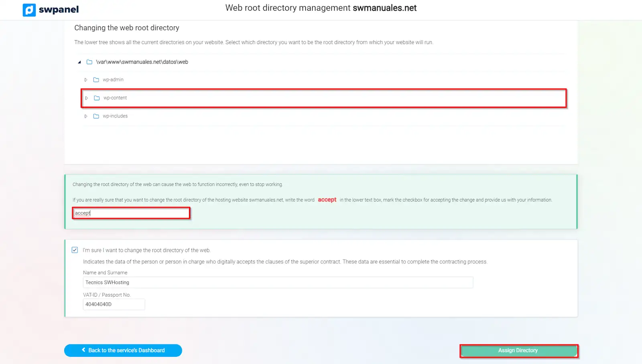Uncheck the root directory change confirmation checkbox
The width and height of the screenshot is (642, 364).
coord(75,250)
